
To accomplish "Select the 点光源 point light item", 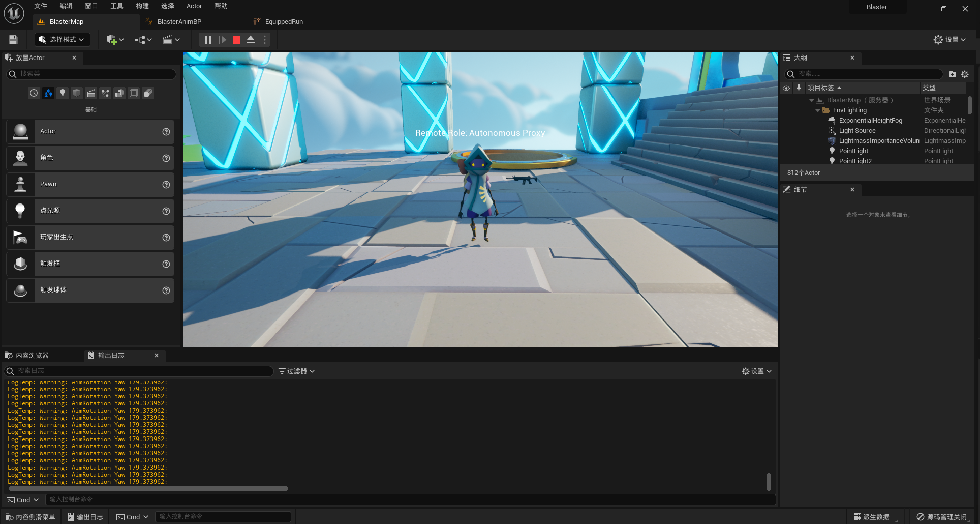I will click(90, 211).
